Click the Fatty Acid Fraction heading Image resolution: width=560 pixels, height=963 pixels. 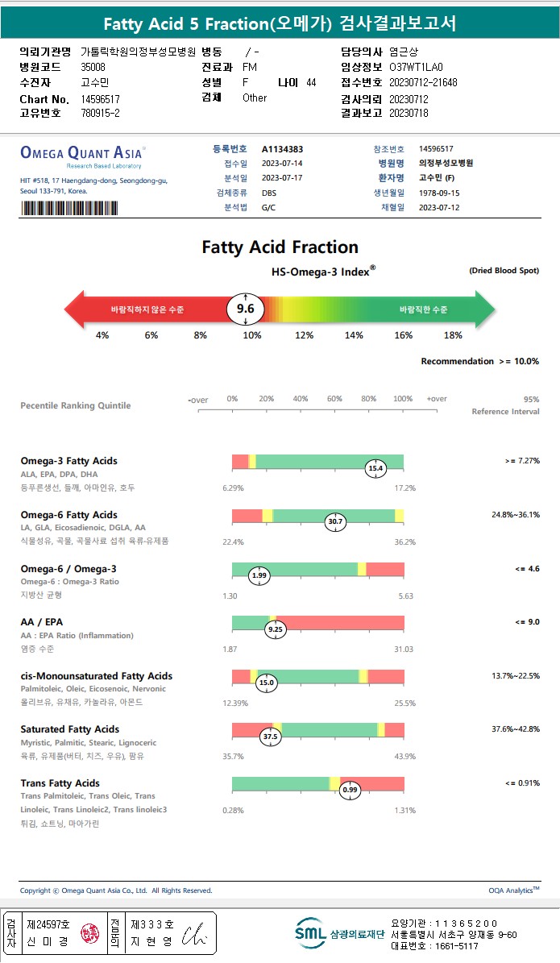[x=280, y=247]
